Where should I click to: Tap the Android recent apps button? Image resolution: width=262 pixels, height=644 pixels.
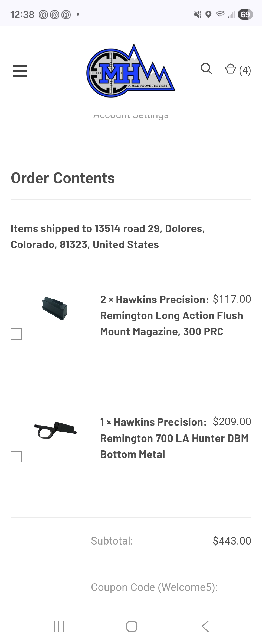point(59,626)
